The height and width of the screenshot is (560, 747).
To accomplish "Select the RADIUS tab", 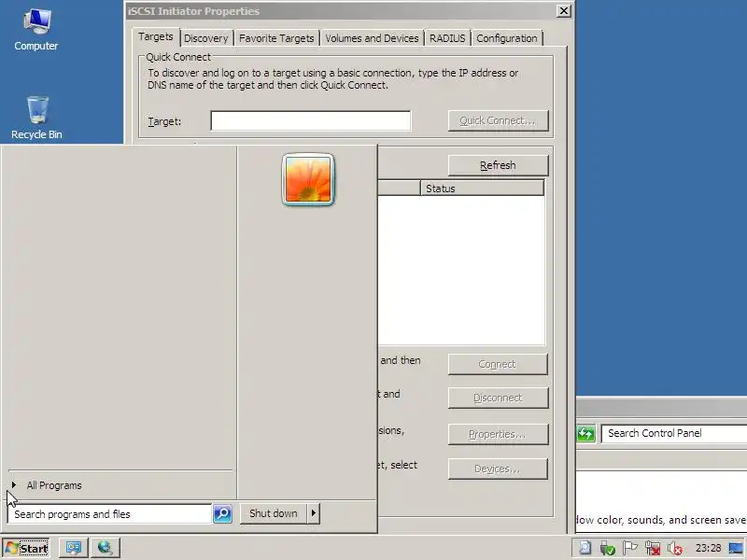I will pos(447,38).
